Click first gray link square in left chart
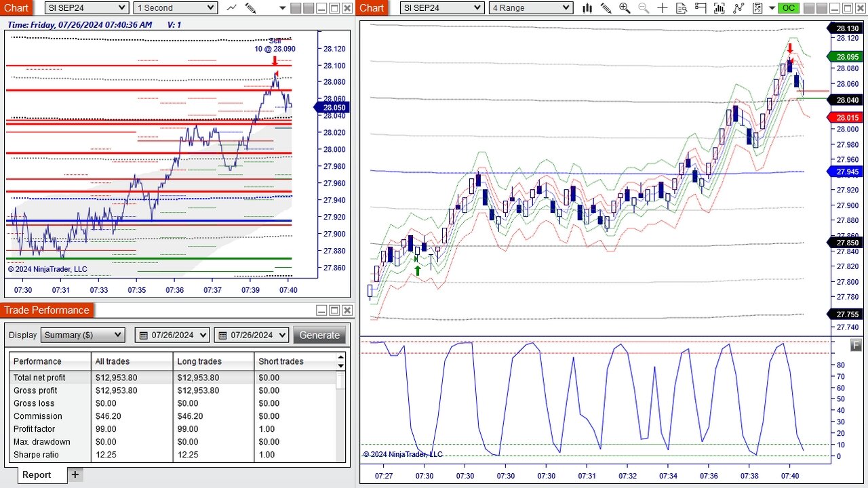This screenshot has height=488, width=868. tap(296, 8)
